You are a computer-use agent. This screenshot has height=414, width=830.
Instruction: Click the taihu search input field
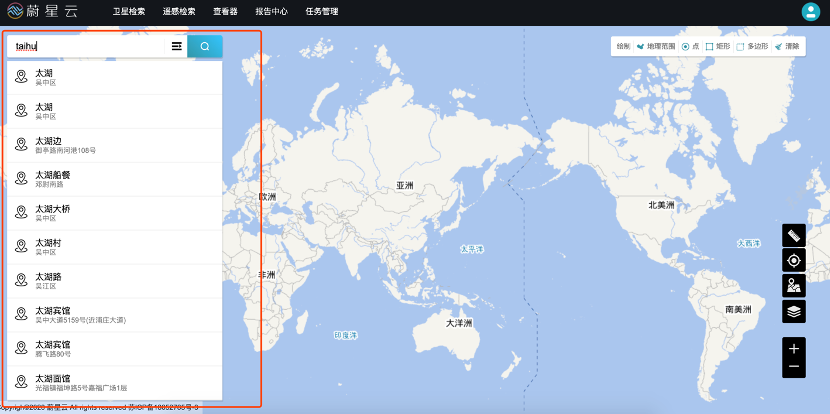[85, 46]
